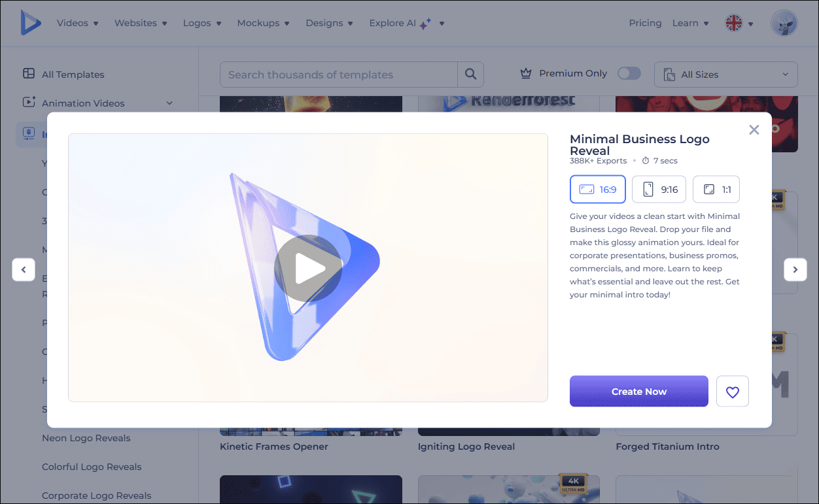Open the Pricing page
Screen dimensions: 819x504
(x=645, y=22)
